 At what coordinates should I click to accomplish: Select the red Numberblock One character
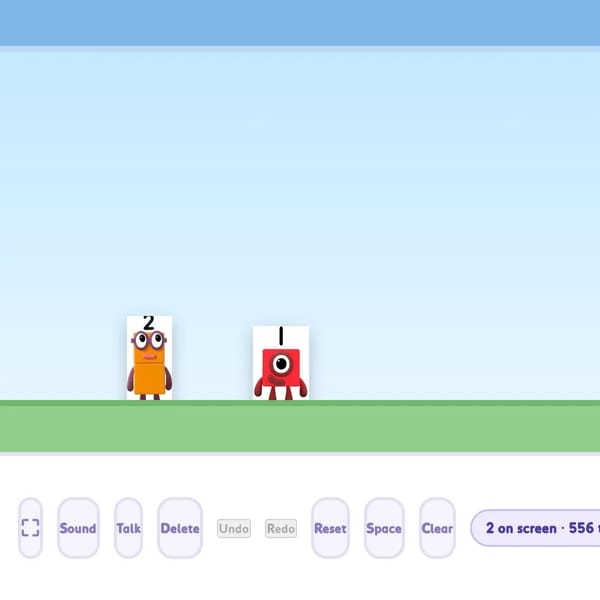[x=281, y=363]
